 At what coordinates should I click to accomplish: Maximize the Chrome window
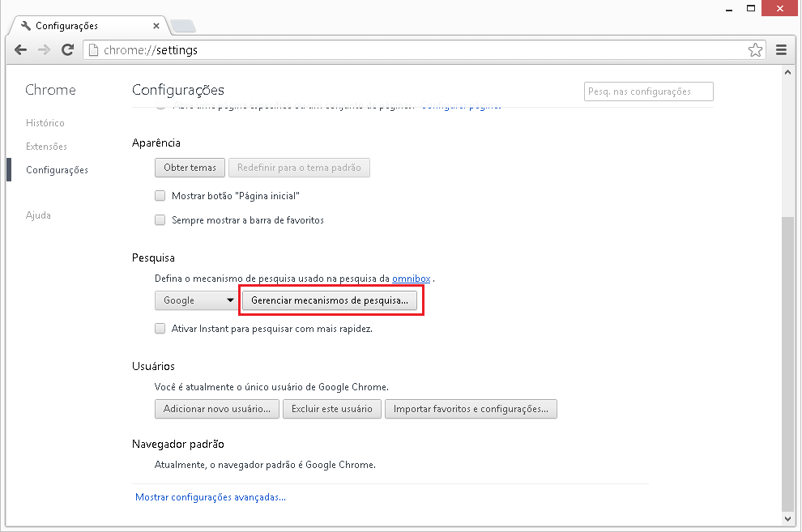751,8
